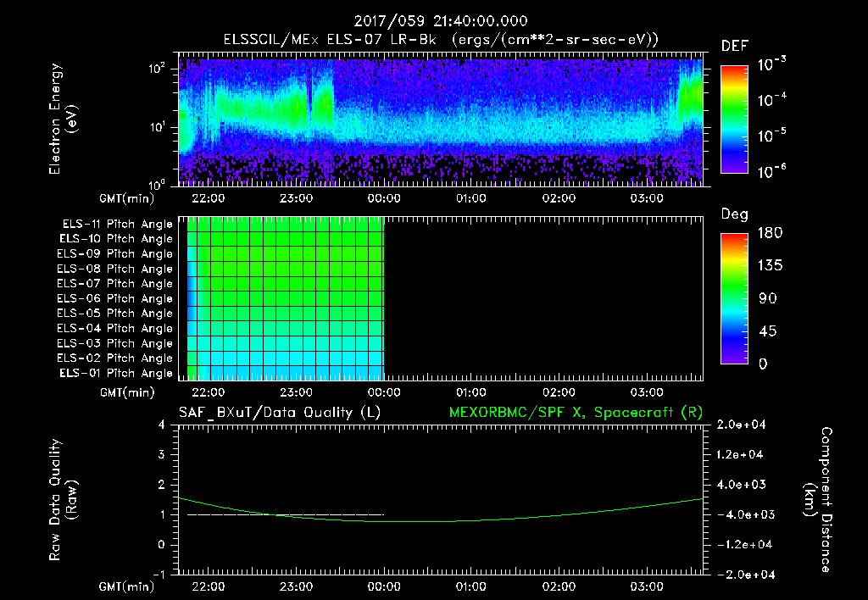Click the electron energy spectrogram plot area
868x600 pixels.
tap(441, 119)
